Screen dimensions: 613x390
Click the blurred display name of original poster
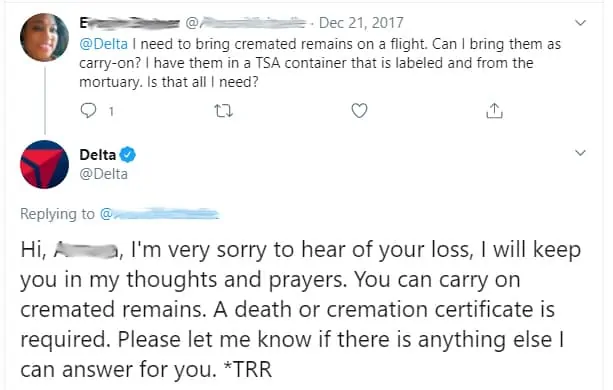pyautogui.click(x=130, y=23)
